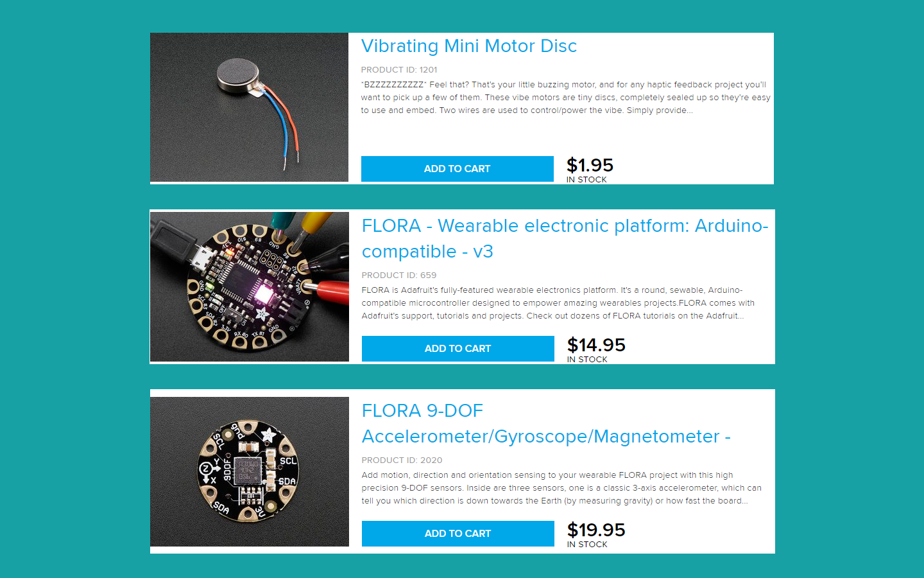Click the FLORA wearable platform description paragraph
This screenshot has height=578, width=924.
click(558, 303)
